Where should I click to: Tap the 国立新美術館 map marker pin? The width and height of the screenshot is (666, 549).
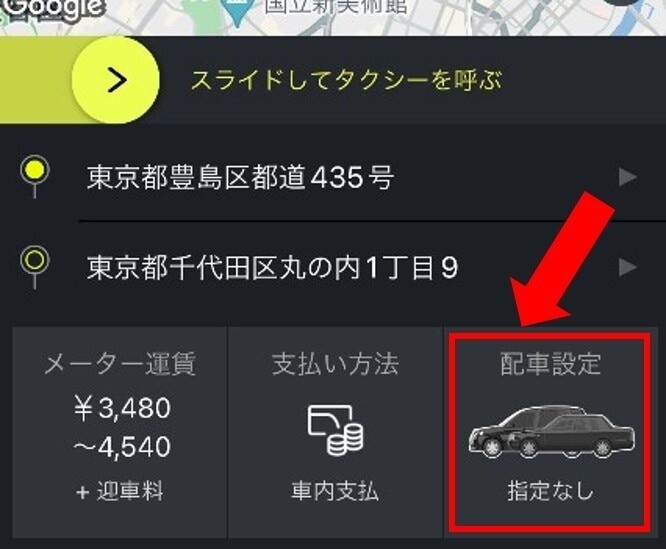click(x=238, y=9)
